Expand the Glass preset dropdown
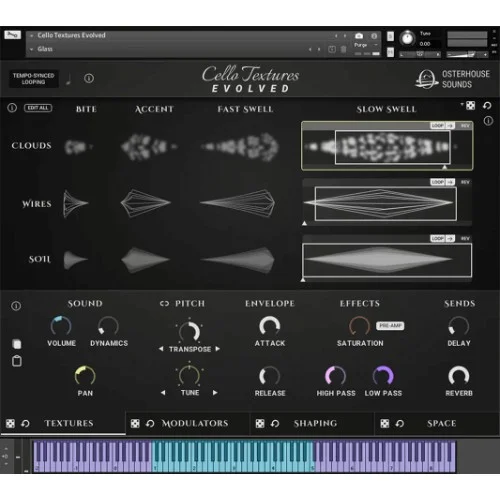Image resolution: width=500 pixels, height=500 pixels. pyautogui.click(x=32, y=49)
